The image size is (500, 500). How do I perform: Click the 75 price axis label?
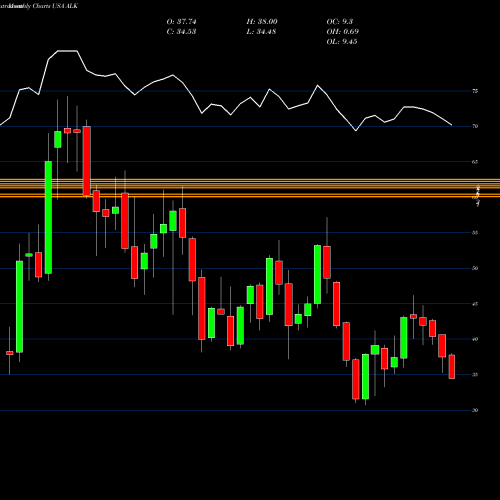tap(475, 91)
